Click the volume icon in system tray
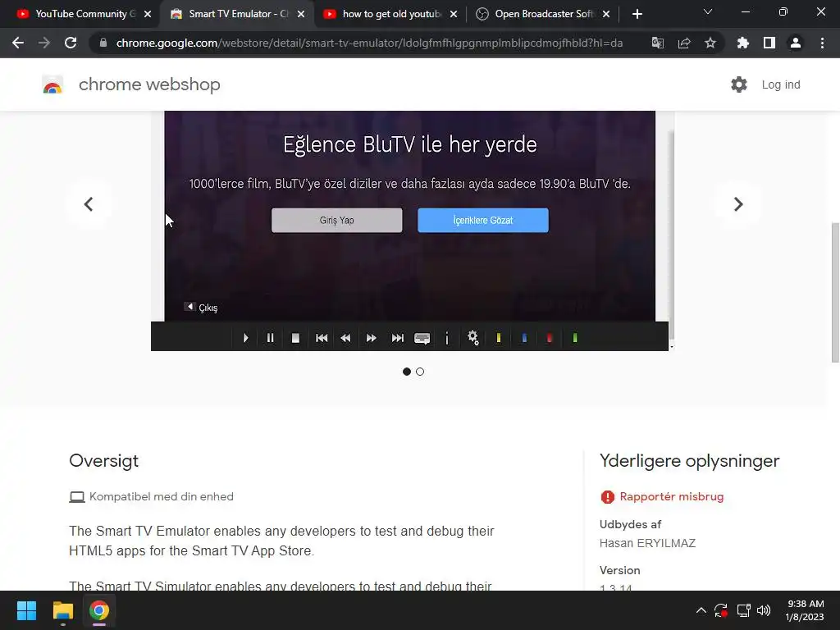The image size is (840, 630). 764,610
